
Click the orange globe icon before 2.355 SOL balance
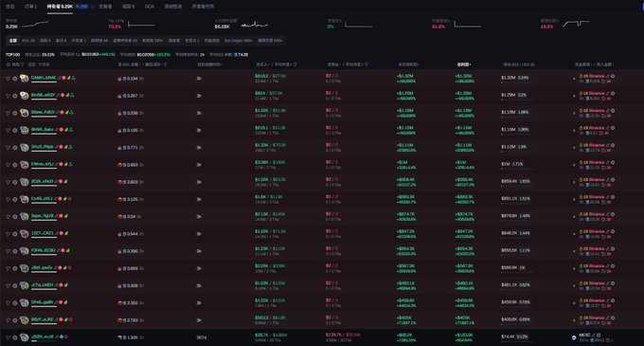click(119, 302)
